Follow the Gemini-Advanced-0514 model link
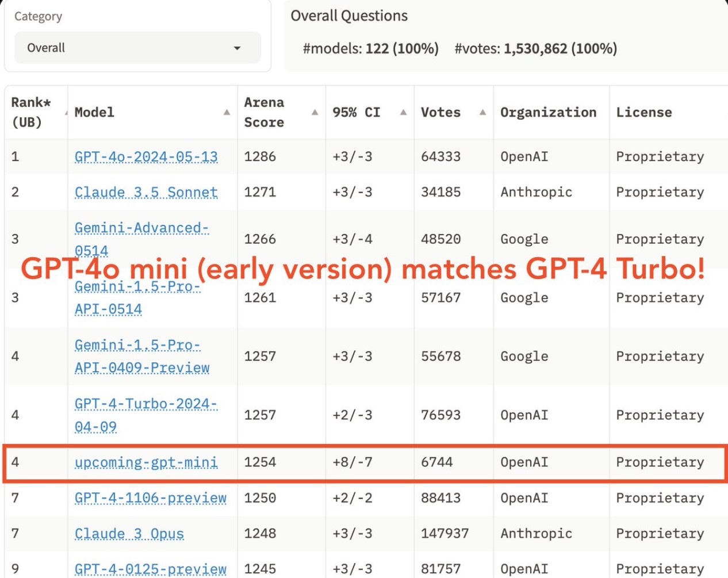The height and width of the screenshot is (578, 728). coord(141,228)
